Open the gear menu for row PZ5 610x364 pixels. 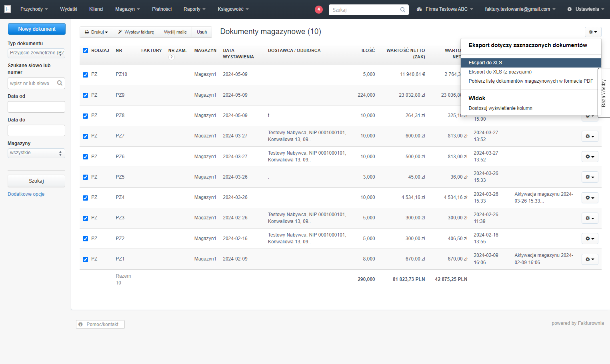(x=590, y=177)
